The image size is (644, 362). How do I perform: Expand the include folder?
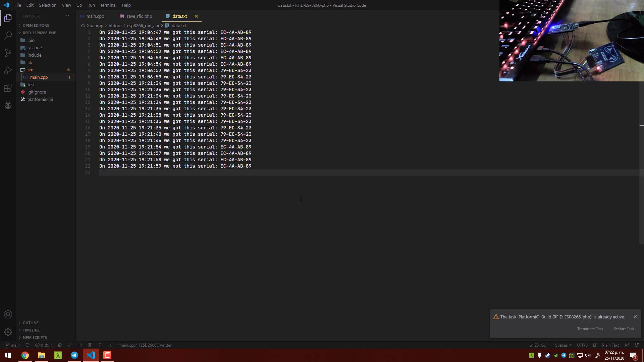point(34,55)
